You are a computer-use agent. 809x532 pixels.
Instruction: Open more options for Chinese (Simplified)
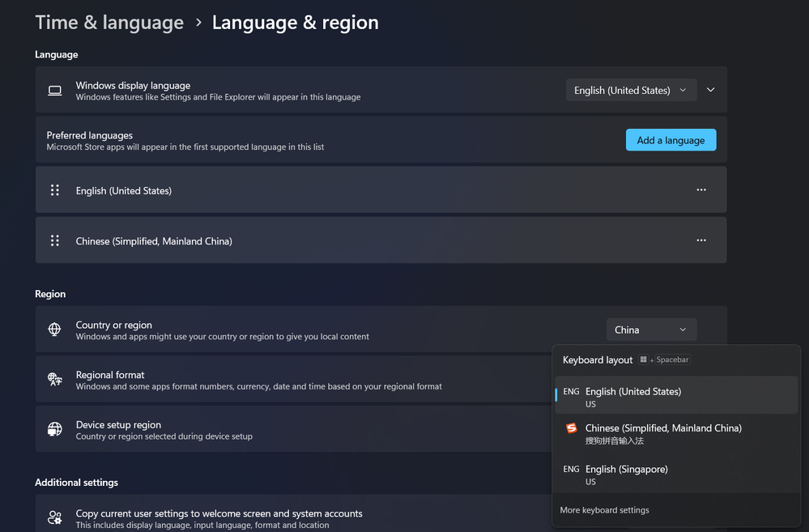tap(701, 240)
